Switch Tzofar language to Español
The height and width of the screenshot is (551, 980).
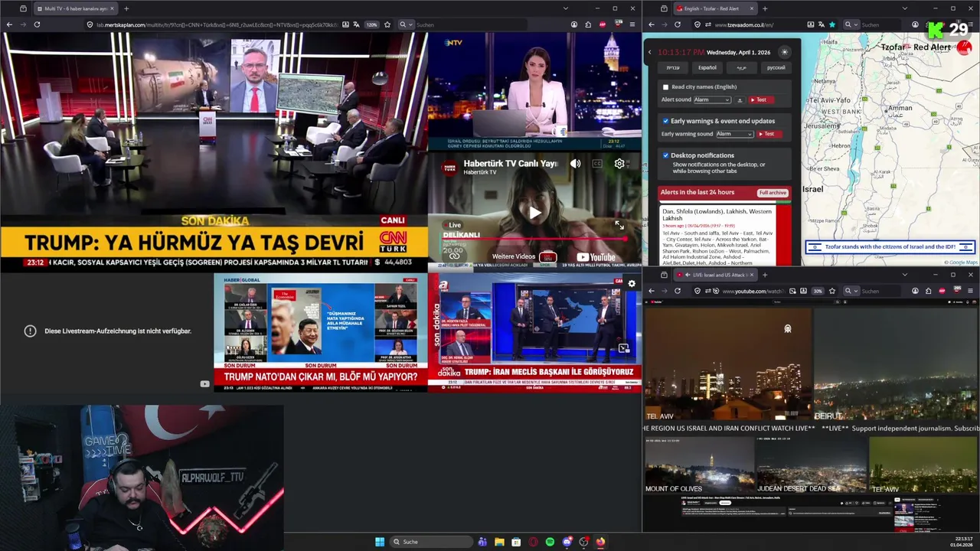click(x=707, y=67)
